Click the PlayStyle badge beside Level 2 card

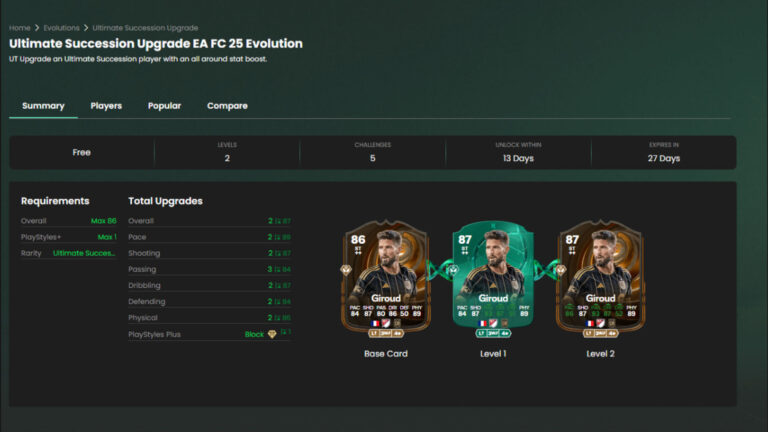[x=561, y=270]
